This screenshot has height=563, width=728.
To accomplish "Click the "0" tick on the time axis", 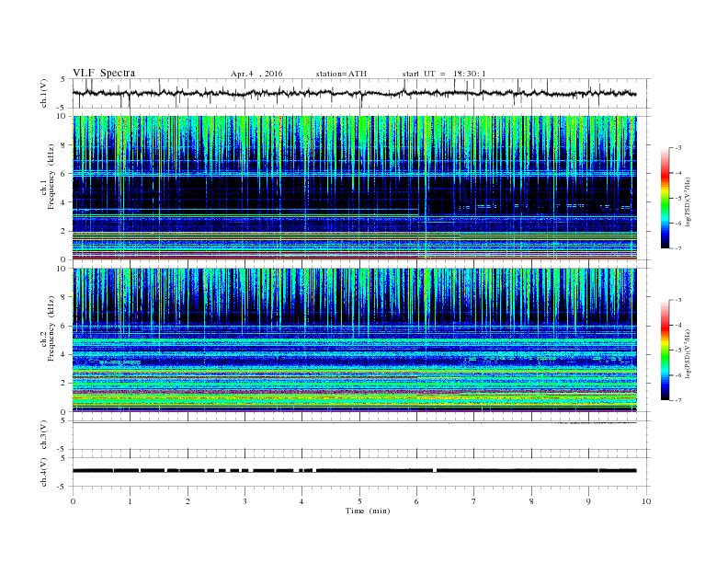I will click(73, 501).
